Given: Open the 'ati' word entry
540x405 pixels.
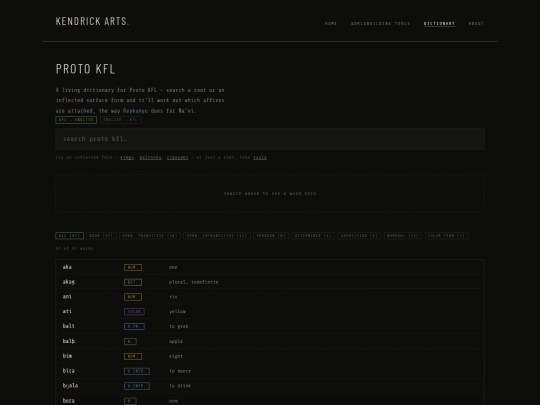Looking at the screenshot, I should point(270,312).
